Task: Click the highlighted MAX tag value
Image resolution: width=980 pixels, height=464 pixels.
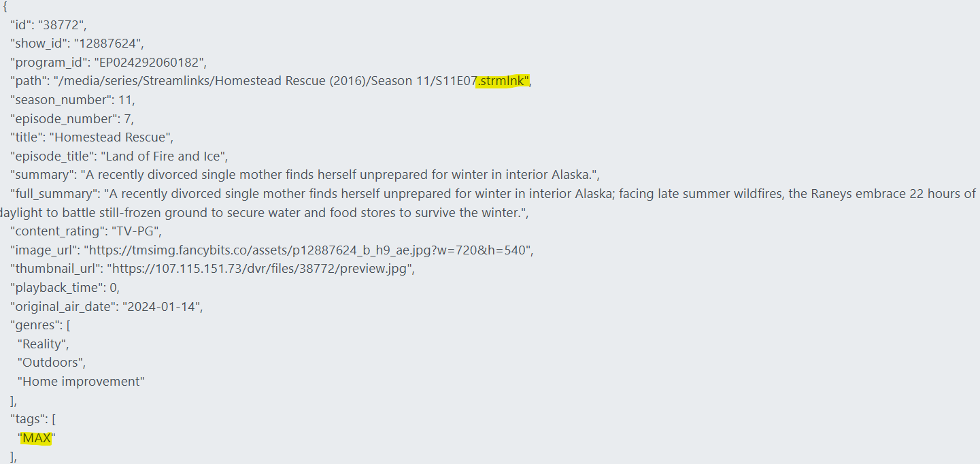Action: click(x=37, y=439)
